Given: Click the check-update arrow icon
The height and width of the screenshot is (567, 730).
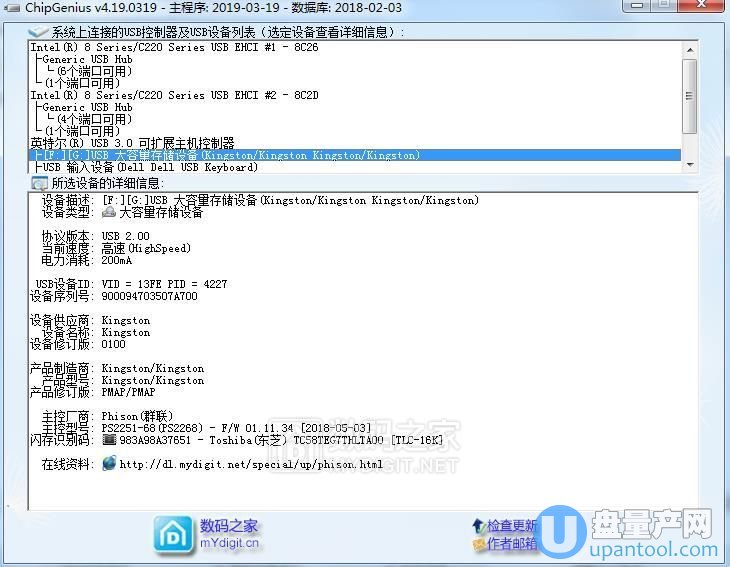Looking at the screenshot, I should point(479,526).
